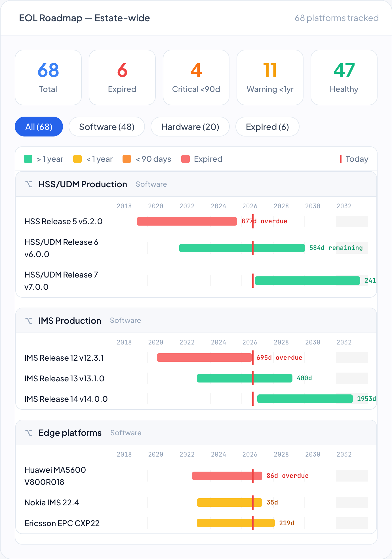Click the 'IMS Release 14 v14.0.0' row label

point(66,399)
